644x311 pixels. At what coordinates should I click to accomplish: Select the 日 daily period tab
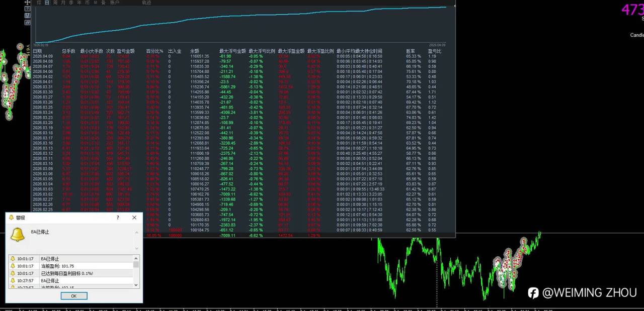pos(47,3)
